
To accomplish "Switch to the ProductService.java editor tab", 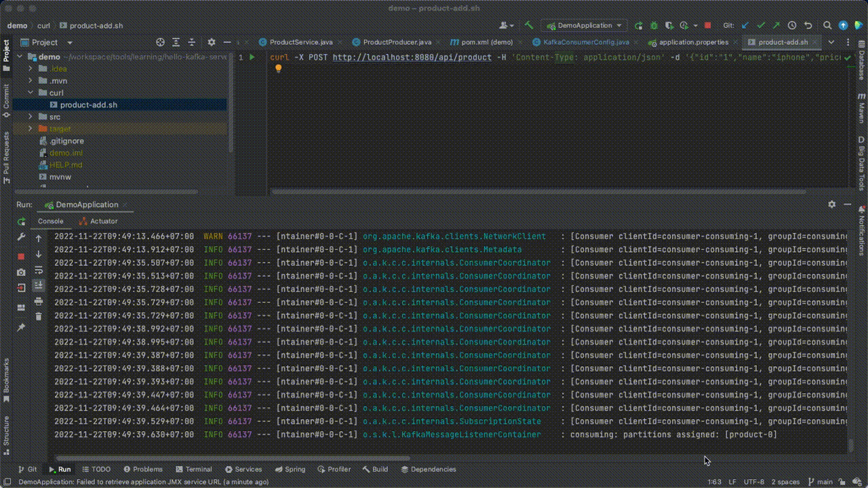I will 296,42.
